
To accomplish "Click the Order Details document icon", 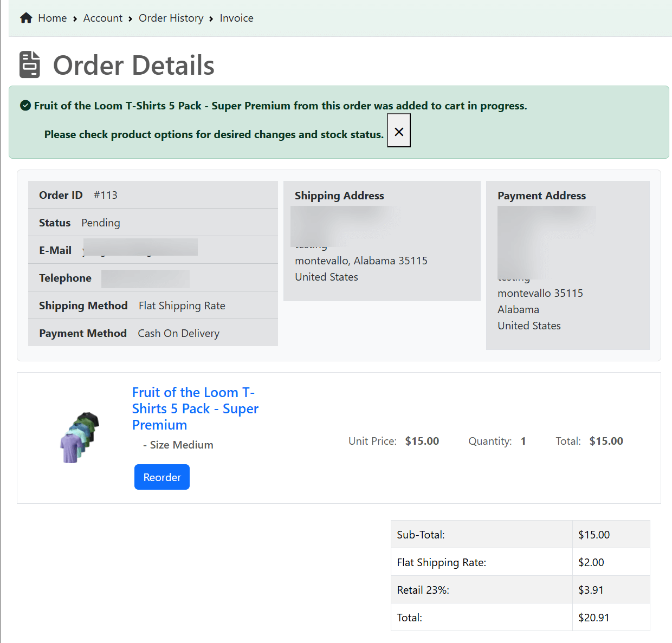I will (x=30, y=64).
